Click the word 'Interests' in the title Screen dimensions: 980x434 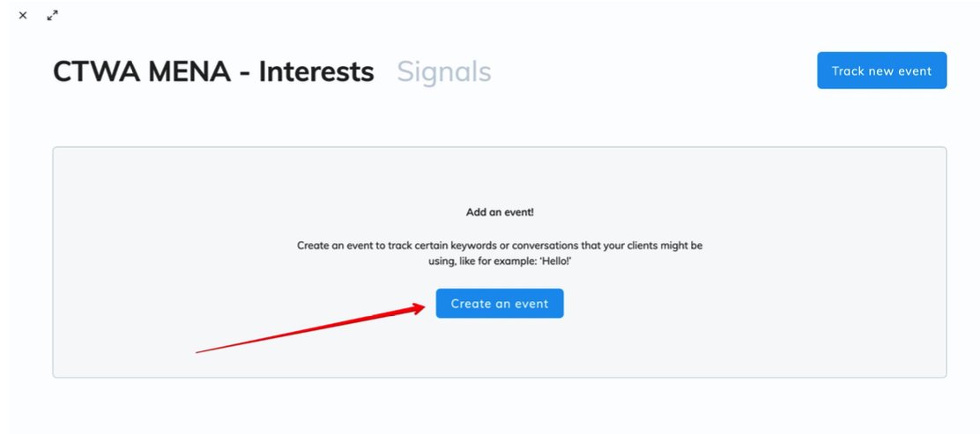[x=316, y=71]
